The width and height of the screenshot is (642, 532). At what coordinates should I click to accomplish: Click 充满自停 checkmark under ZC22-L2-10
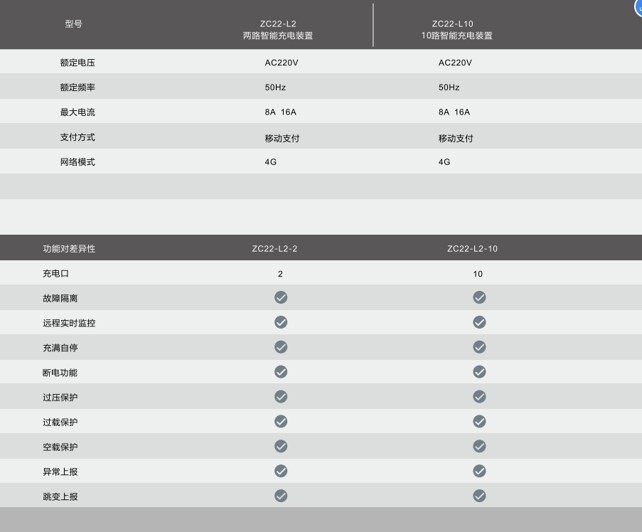(479, 347)
